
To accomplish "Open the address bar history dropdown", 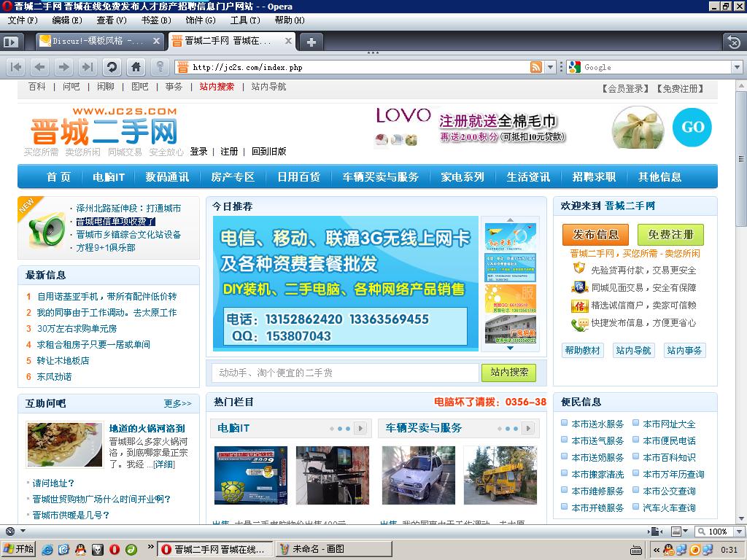I will pyautogui.click(x=550, y=67).
